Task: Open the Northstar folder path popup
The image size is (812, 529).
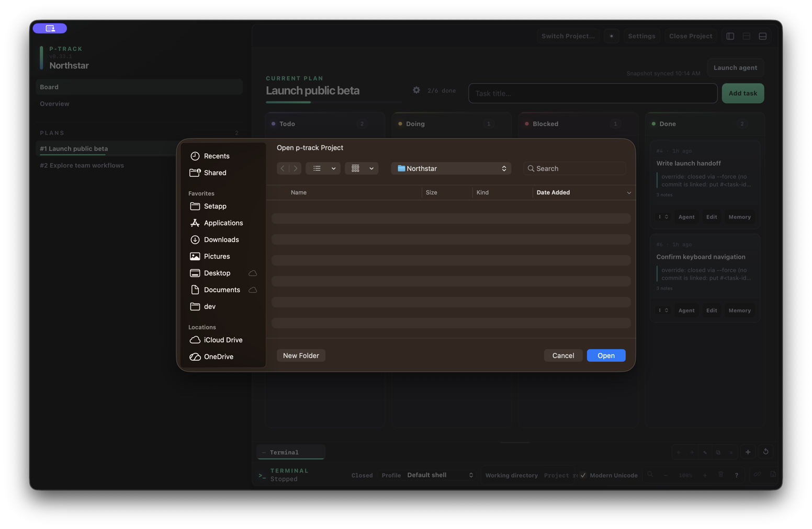Action: pyautogui.click(x=451, y=168)
